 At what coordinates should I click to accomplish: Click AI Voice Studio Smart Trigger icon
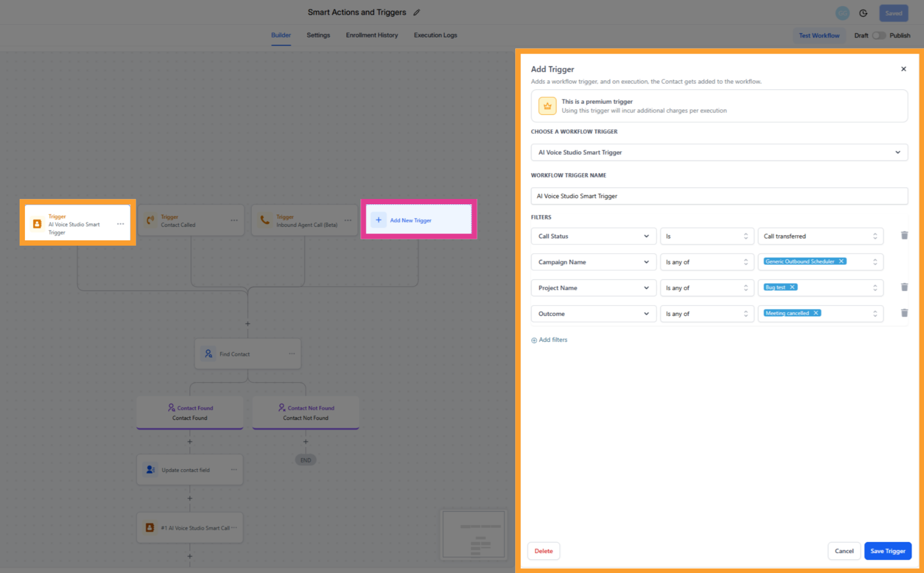point(37,224)
